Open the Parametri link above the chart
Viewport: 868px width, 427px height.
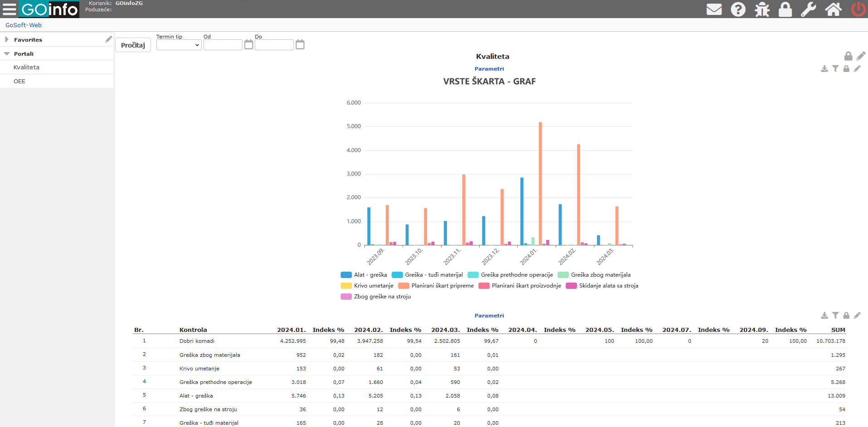coord(489,69)
